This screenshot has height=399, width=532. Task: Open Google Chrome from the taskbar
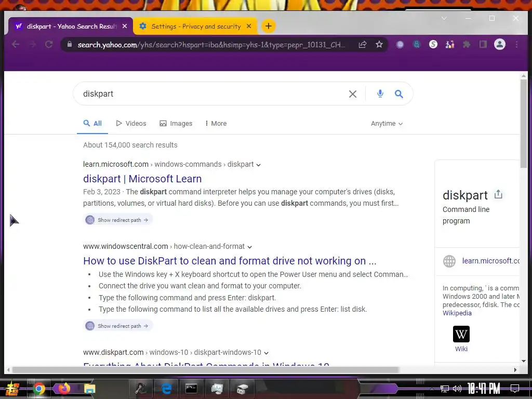click(39, 389)
